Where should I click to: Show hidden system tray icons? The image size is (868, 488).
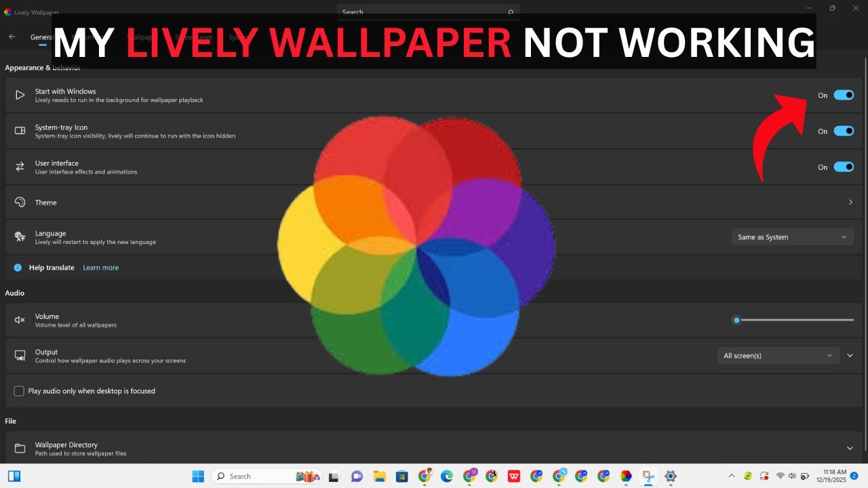click(731, 476)
